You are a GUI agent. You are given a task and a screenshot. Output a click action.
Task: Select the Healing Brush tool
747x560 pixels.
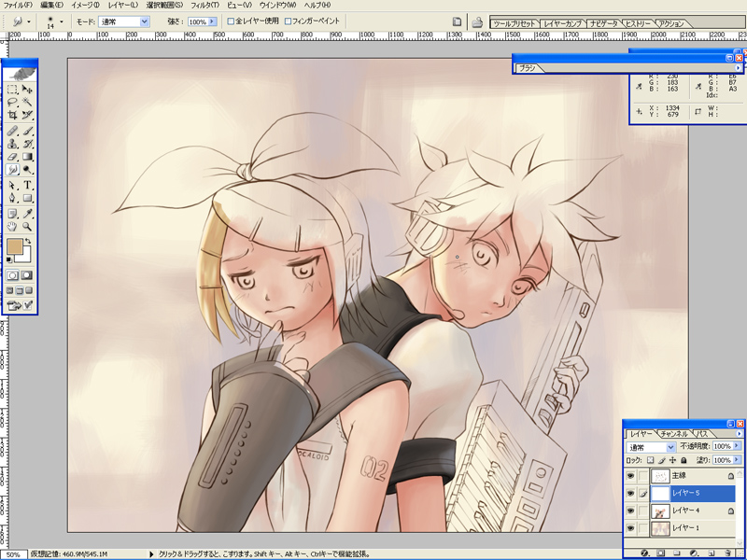click(x=12, y=131)
